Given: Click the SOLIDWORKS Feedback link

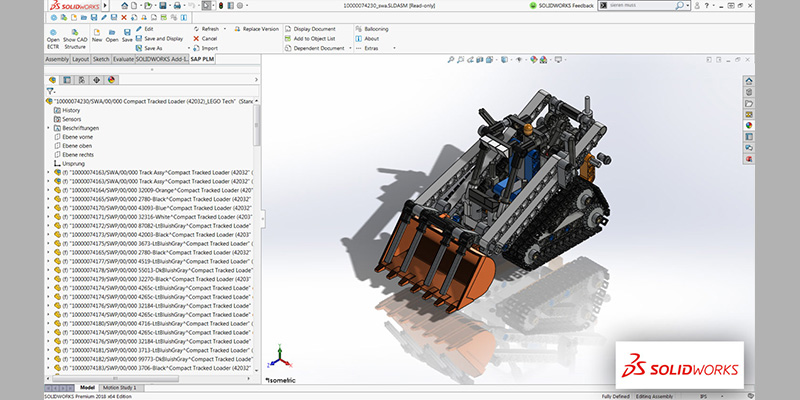Looking at the screenshot, I should pyautogui.click(x=562, y=6).
